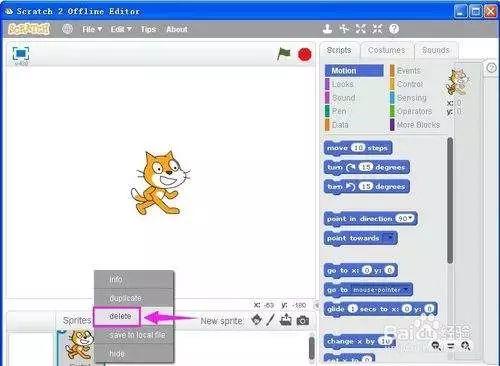Click steps value in move block

[358, 148]
